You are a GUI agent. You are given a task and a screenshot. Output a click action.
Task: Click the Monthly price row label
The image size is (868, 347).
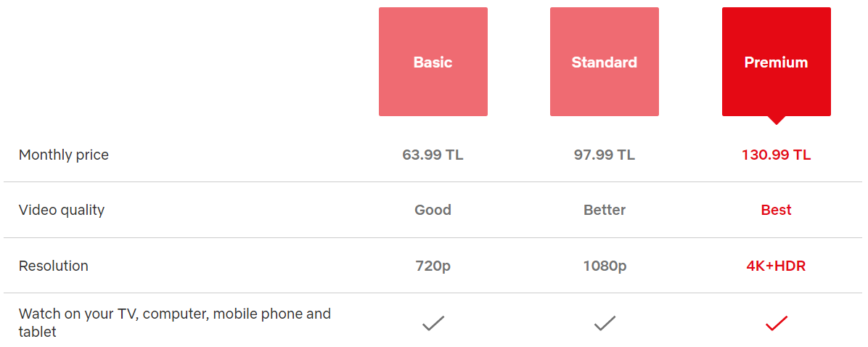[x=64, y=155]
